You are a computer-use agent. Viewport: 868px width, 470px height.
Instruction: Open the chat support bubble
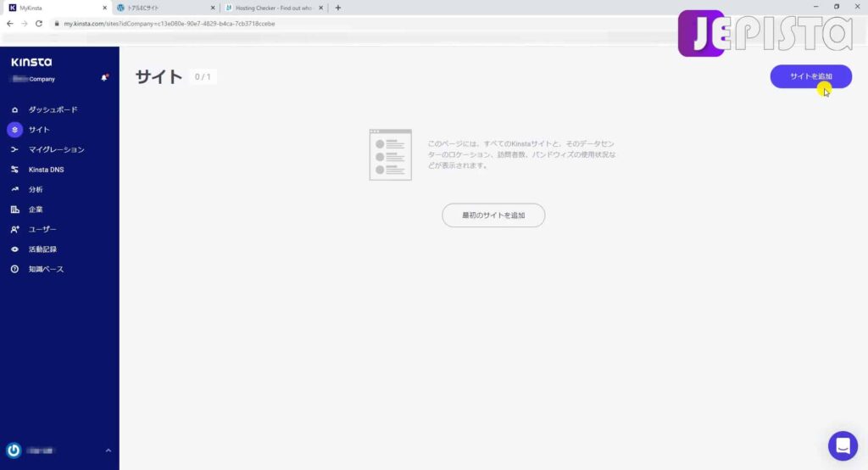click(843, 445)
